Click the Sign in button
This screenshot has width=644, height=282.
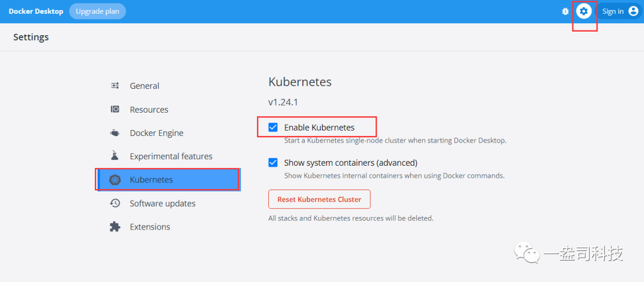click(x=613, y=11)
